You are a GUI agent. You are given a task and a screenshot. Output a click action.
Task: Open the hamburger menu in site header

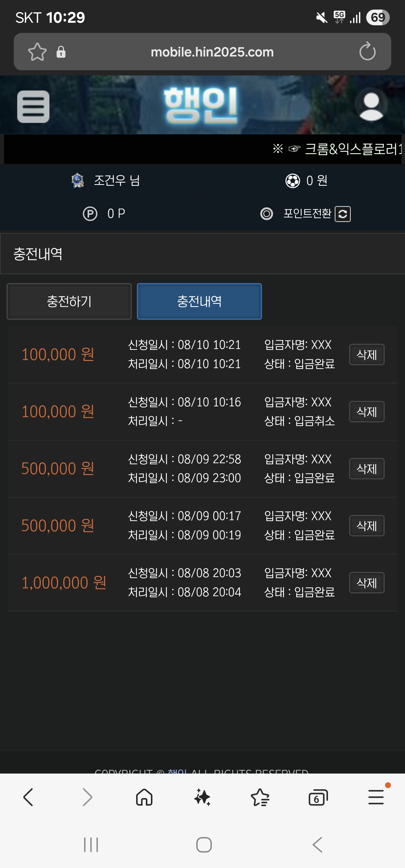pos(33,107)
